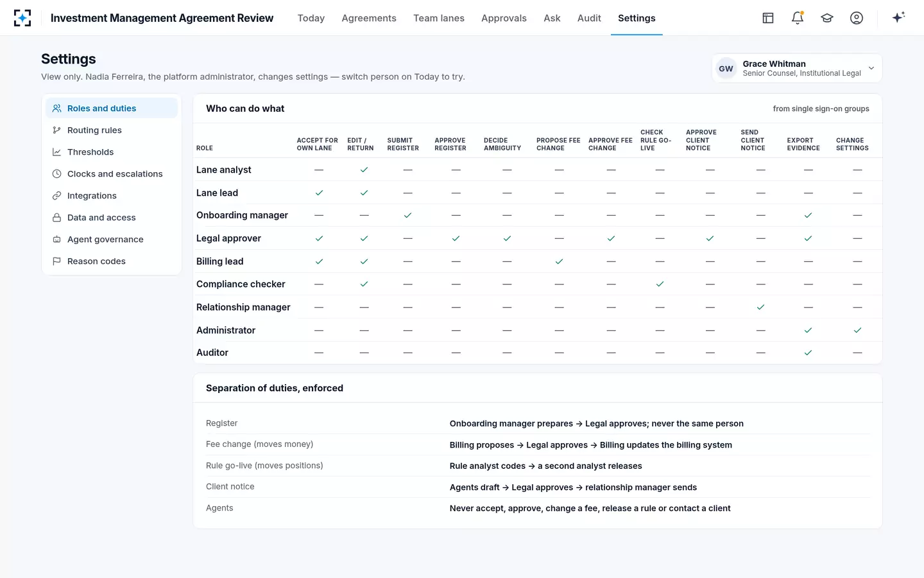
Task: Click Legal approver Approve register checkmark
Action: point(456,238)
